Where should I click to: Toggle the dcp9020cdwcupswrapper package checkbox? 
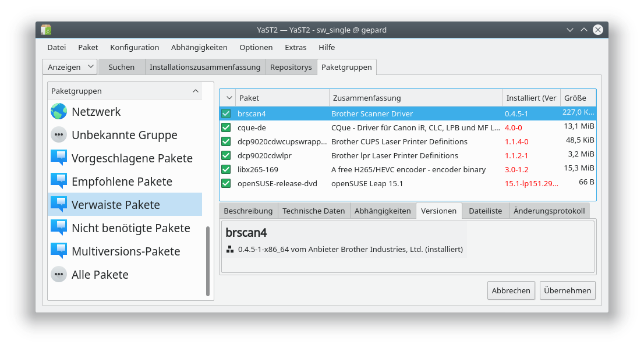click(x=226, y=141)
